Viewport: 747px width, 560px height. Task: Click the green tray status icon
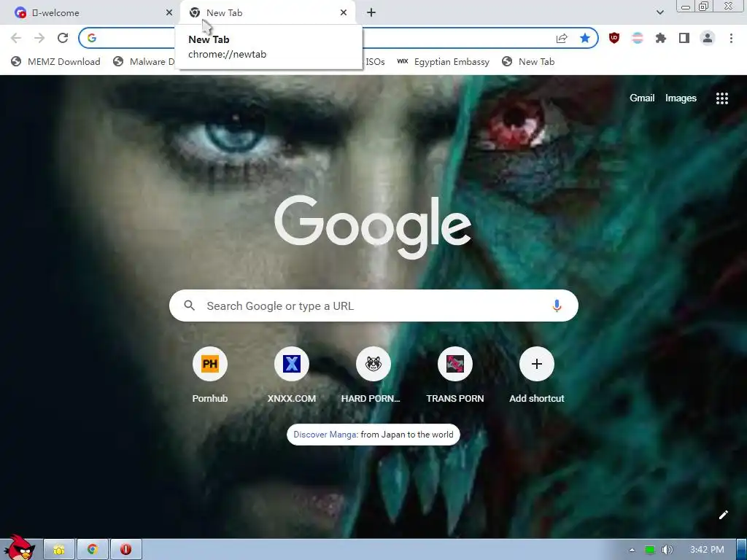(649, 550)
